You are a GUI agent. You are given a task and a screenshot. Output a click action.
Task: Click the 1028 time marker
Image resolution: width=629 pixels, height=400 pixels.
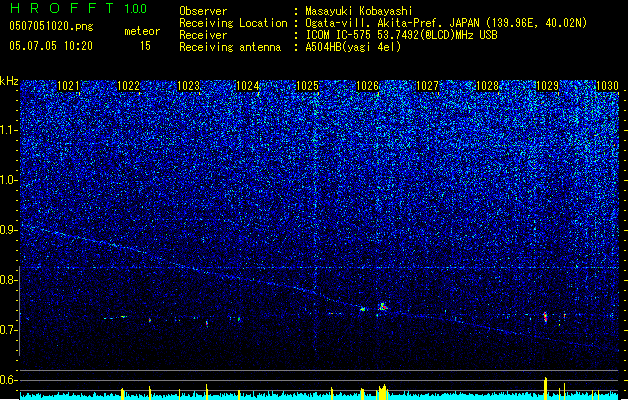(x=487, y=86)
